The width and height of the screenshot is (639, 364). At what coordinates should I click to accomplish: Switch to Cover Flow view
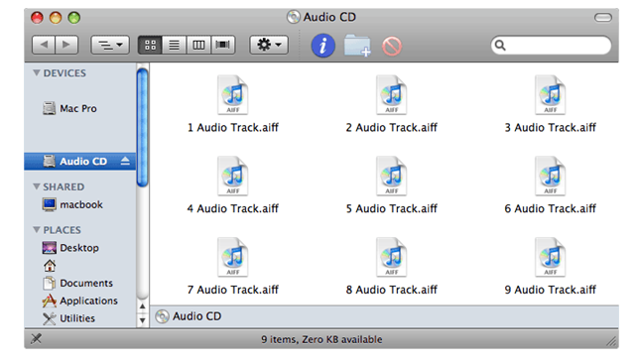click(223, 45)
